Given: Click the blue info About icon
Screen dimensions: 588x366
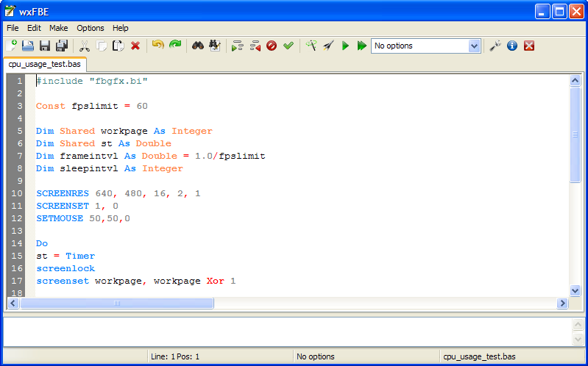Looking at the screenshot, I should coord(512,46).
